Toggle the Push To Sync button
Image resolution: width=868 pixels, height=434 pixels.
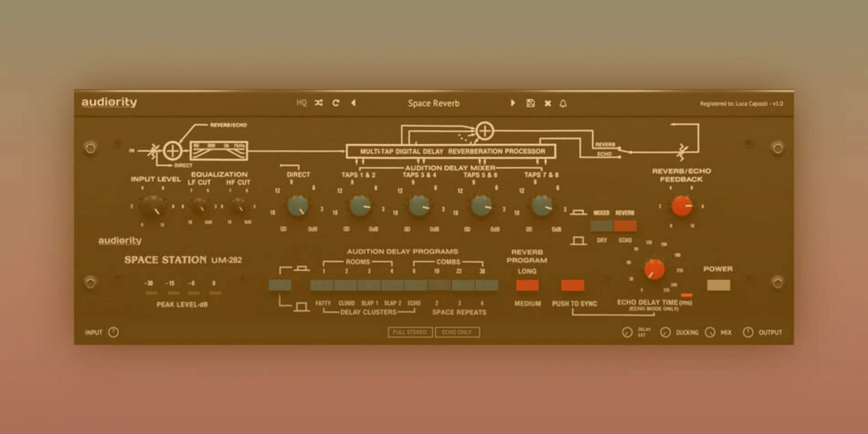point(572,285)
